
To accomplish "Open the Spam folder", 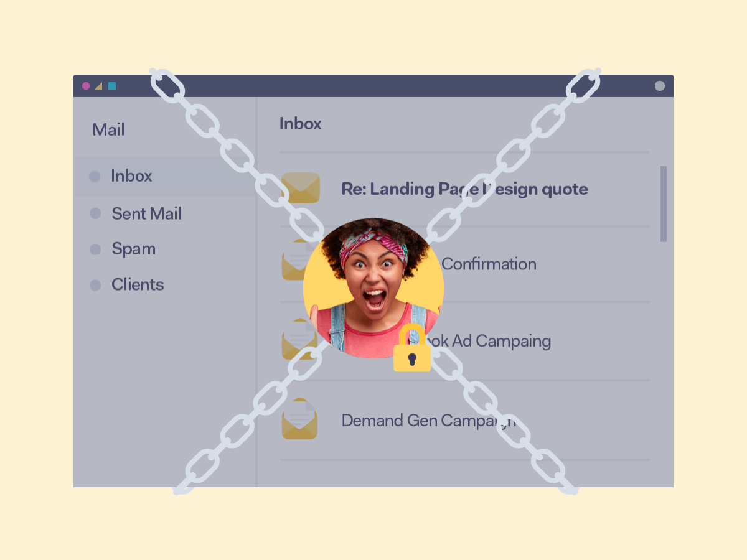I will click(x=134, y=250).
